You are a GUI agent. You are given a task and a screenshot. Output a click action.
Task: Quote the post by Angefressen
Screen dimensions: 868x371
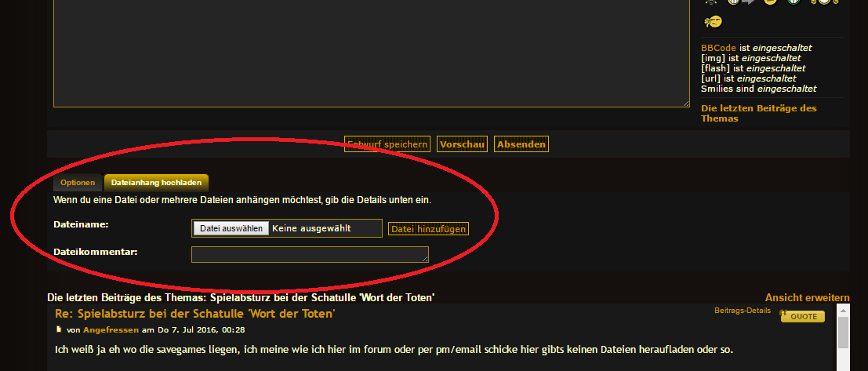click(x=803, y=316)
